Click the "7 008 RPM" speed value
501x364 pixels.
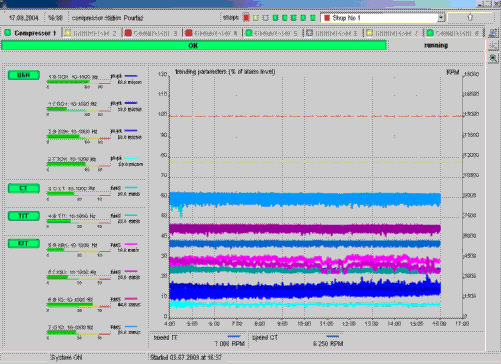pos(230,344)
